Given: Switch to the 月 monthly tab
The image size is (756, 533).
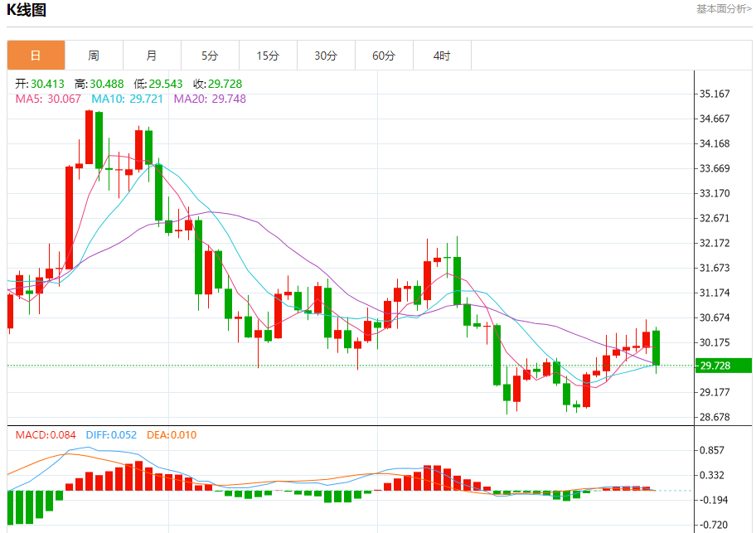Looking at the screenshot, I should [x=152, y=56].
